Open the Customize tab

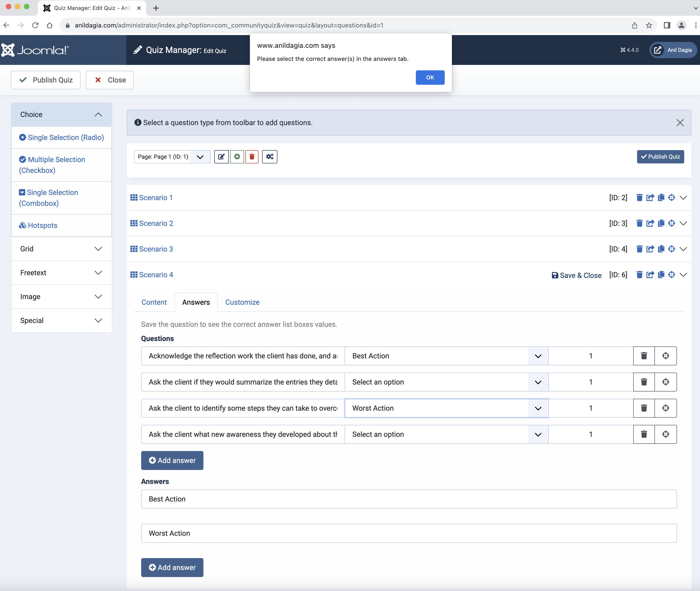click(x=242, y=302)
